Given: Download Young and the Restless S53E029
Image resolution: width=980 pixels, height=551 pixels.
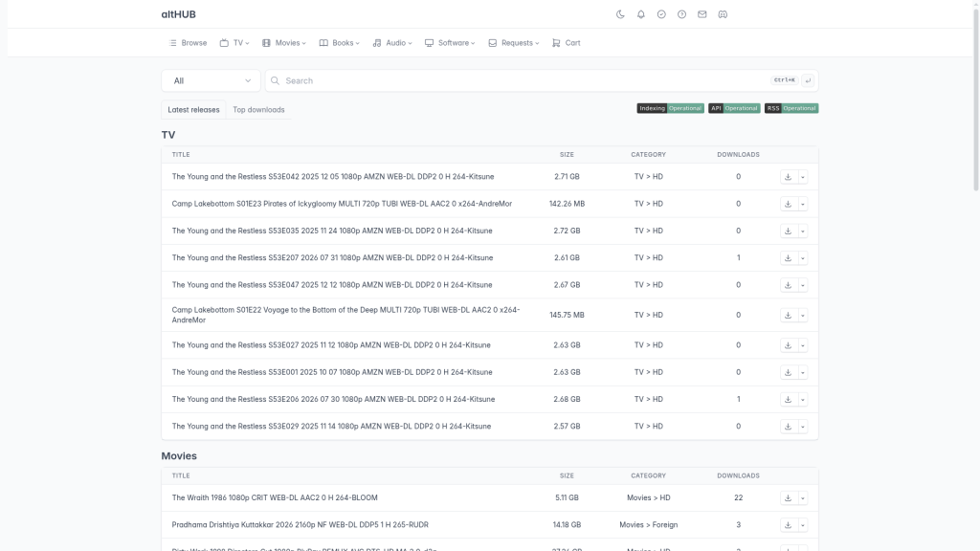Looking at the screenshot, I should 789,427.
